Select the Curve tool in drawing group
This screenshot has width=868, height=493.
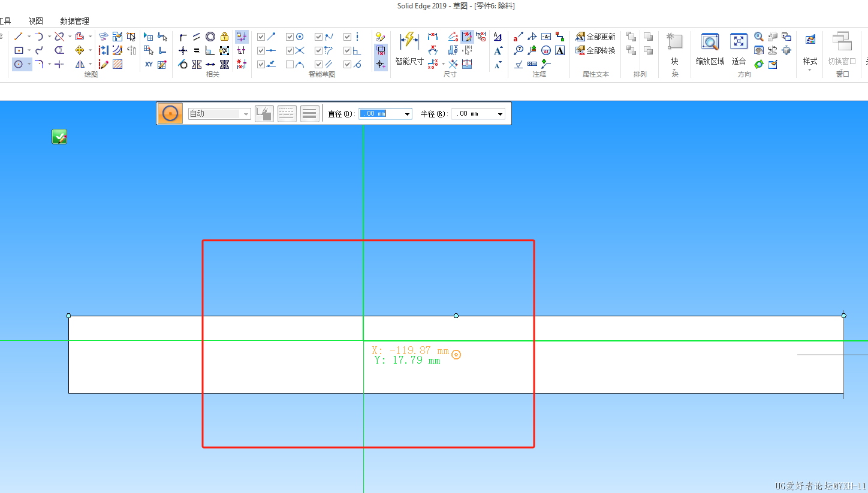(x=39, y=50)
